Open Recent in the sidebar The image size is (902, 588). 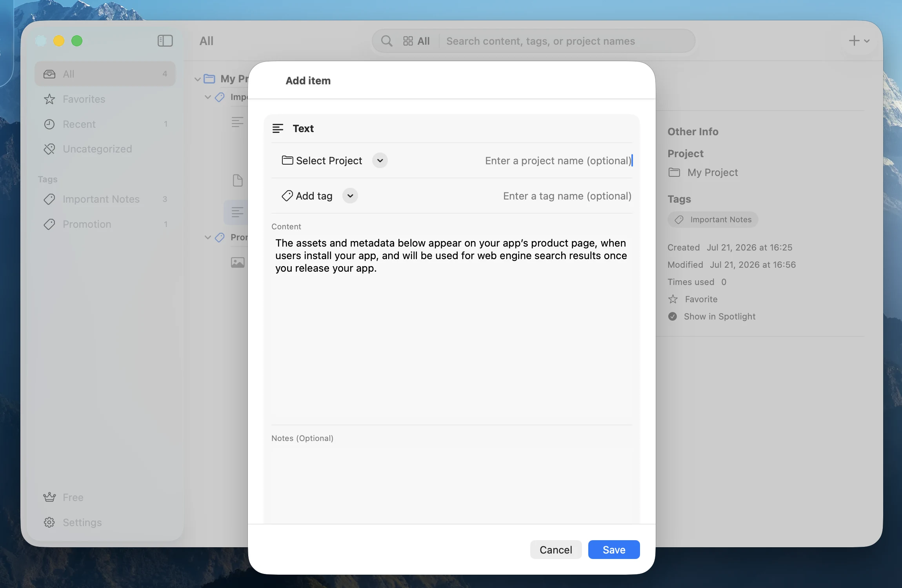pyautogui.click(x=105, y=124)
